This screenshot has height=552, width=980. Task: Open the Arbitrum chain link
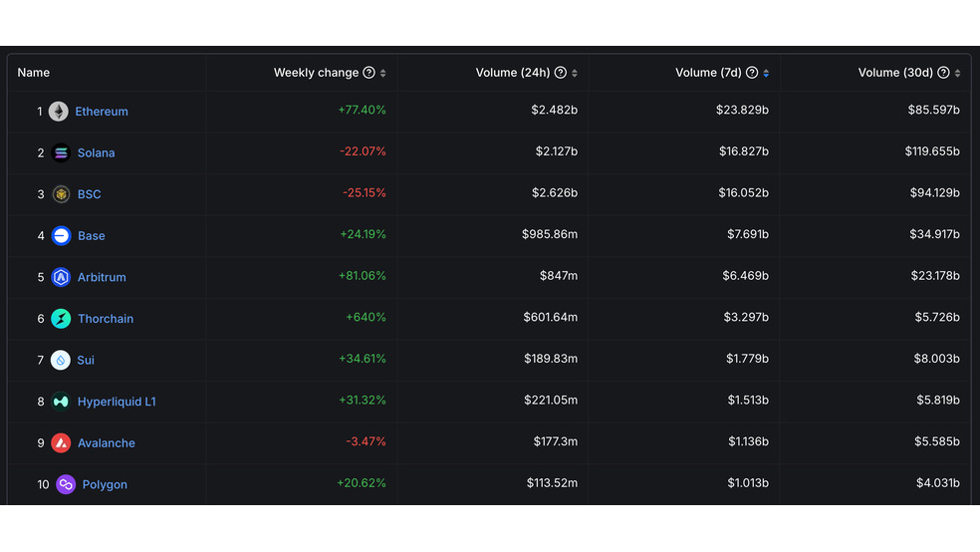click(x=102, y=277)
